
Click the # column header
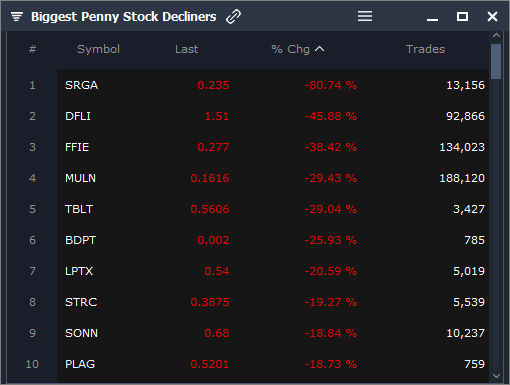click(x=32, y=49)
